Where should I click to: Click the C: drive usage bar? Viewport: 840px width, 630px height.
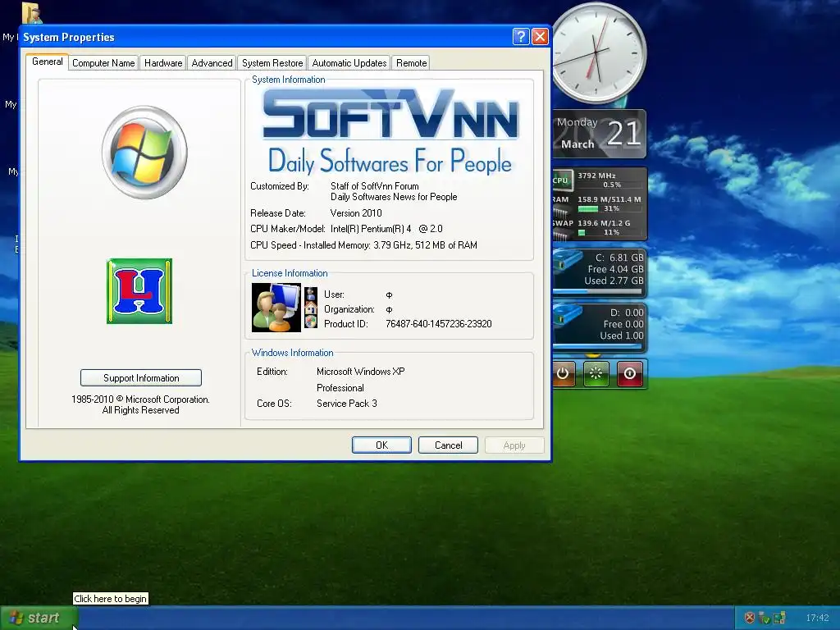[x=597, y=292]
